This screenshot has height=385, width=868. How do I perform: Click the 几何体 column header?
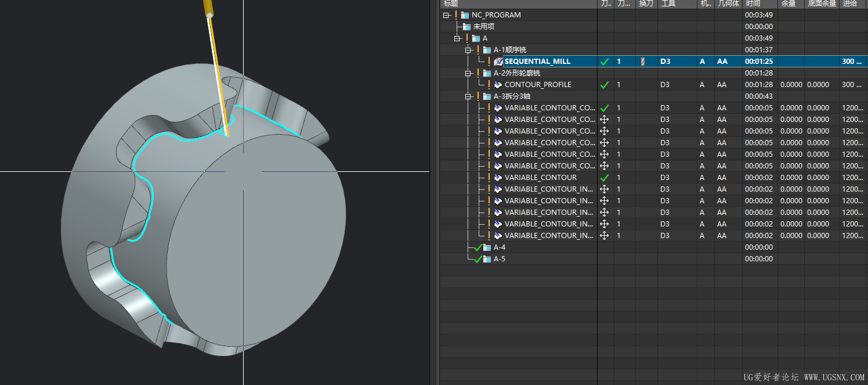728,4
